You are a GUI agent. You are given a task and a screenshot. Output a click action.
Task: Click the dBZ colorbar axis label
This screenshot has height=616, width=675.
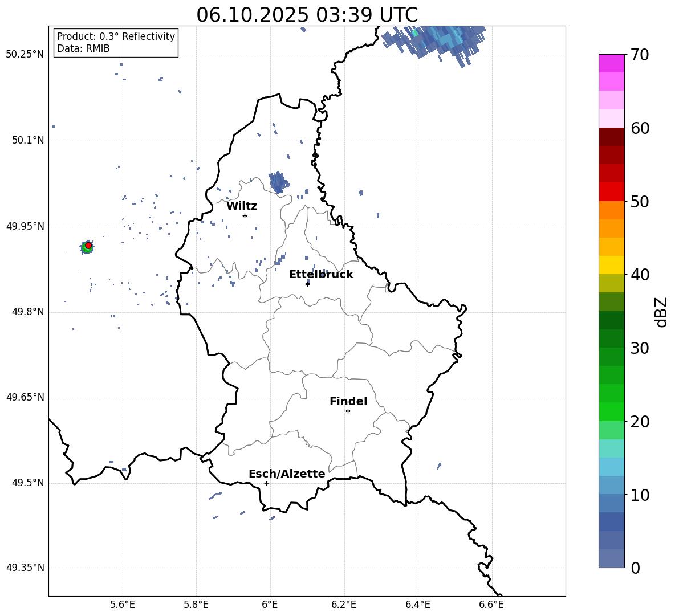tap(661, 312)
